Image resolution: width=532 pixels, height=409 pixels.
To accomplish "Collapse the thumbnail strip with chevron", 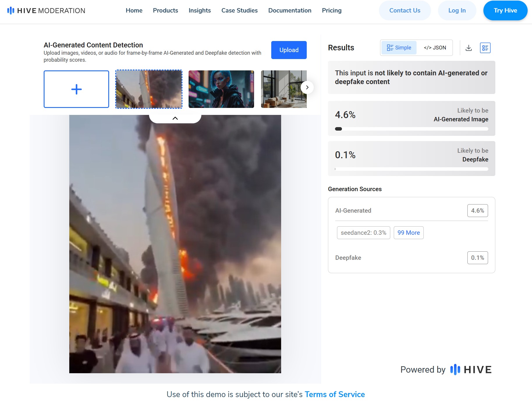I will point(175,118).
